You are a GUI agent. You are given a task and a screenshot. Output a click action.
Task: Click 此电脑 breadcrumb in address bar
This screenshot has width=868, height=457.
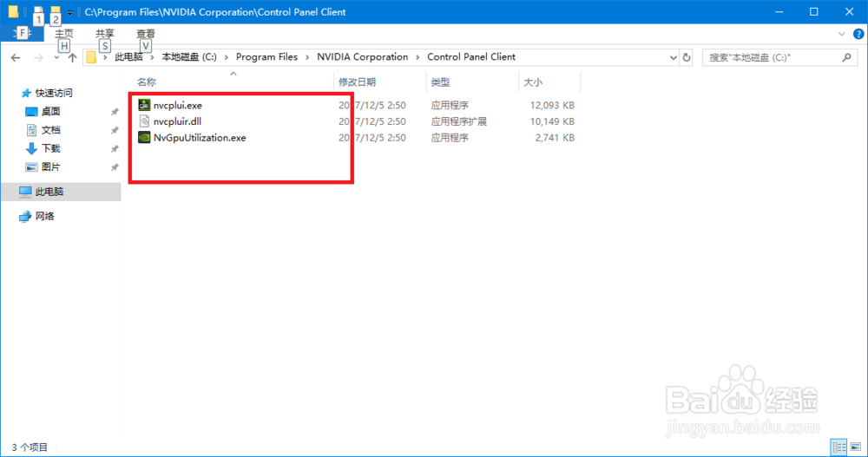coord(128,57)
